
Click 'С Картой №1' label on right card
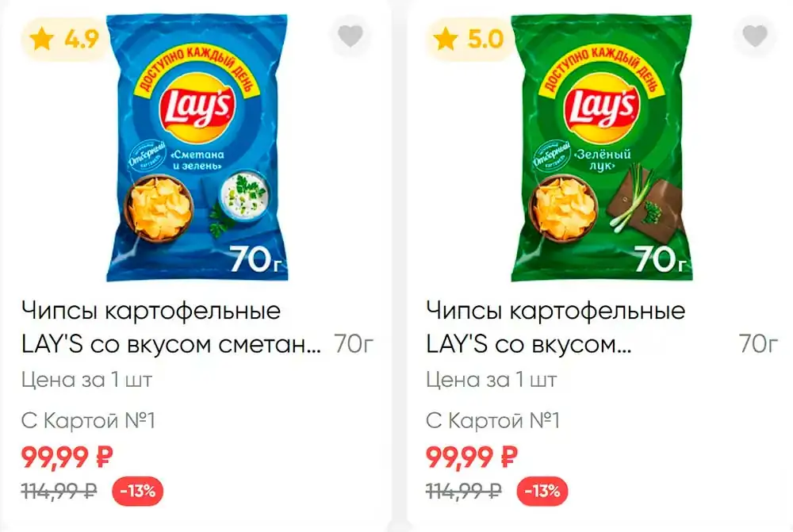click(492, 421)
